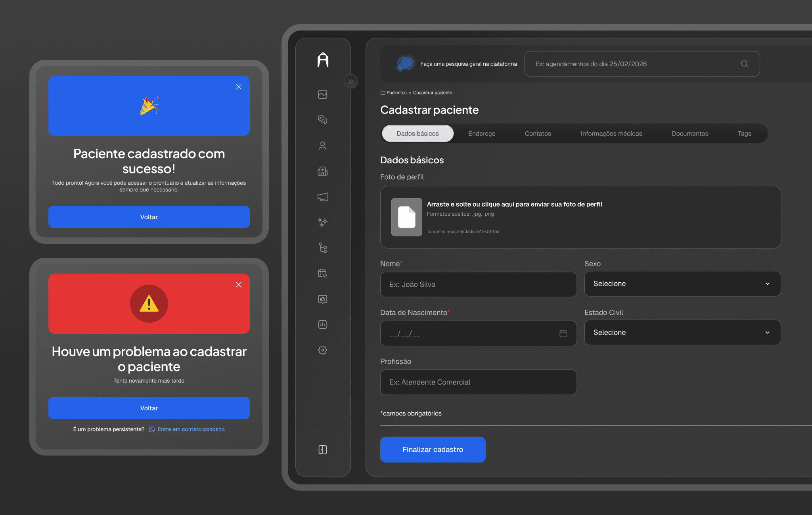The image size is (812, 515).
Task: Click the profile photo upload area
Action: coord(580,217)
